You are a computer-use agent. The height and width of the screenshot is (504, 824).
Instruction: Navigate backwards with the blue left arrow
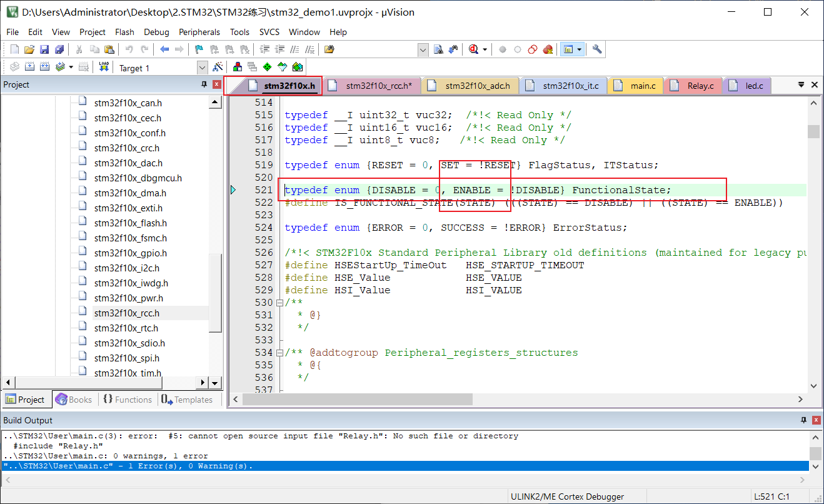coord(164,49)
